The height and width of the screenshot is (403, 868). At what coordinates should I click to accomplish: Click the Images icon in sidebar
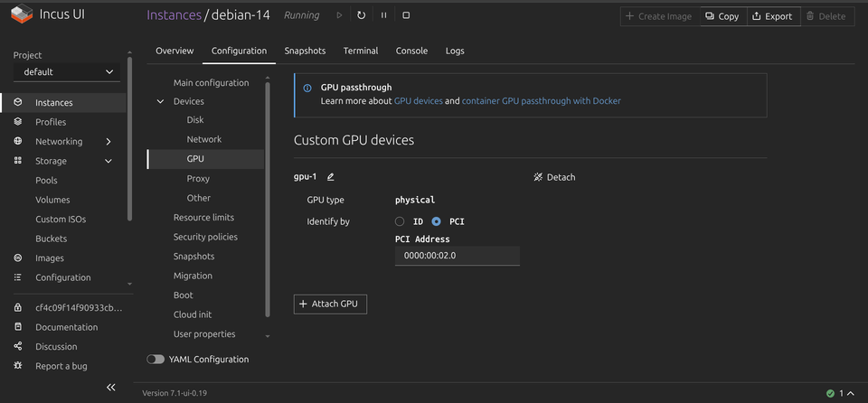coord(18,258)
